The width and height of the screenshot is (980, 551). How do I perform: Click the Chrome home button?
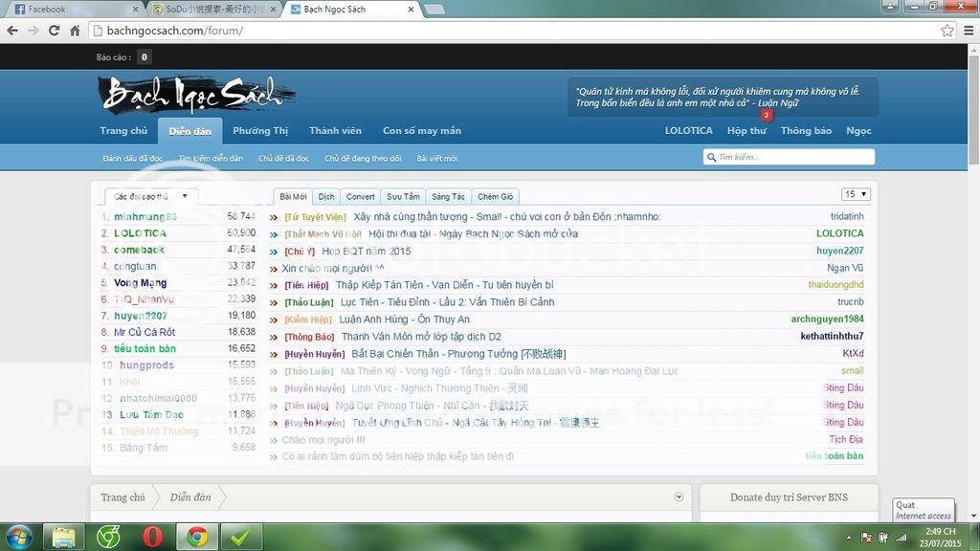pos(75,31)
